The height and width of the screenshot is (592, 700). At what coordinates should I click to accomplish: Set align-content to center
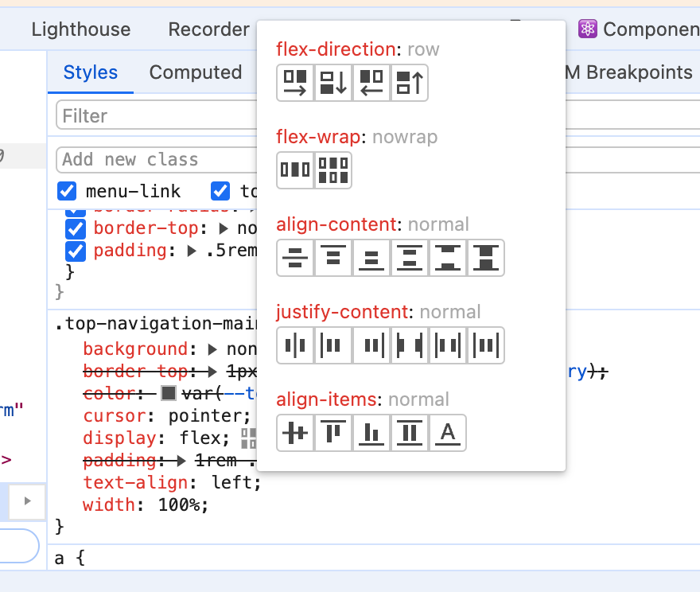[296, 258]
